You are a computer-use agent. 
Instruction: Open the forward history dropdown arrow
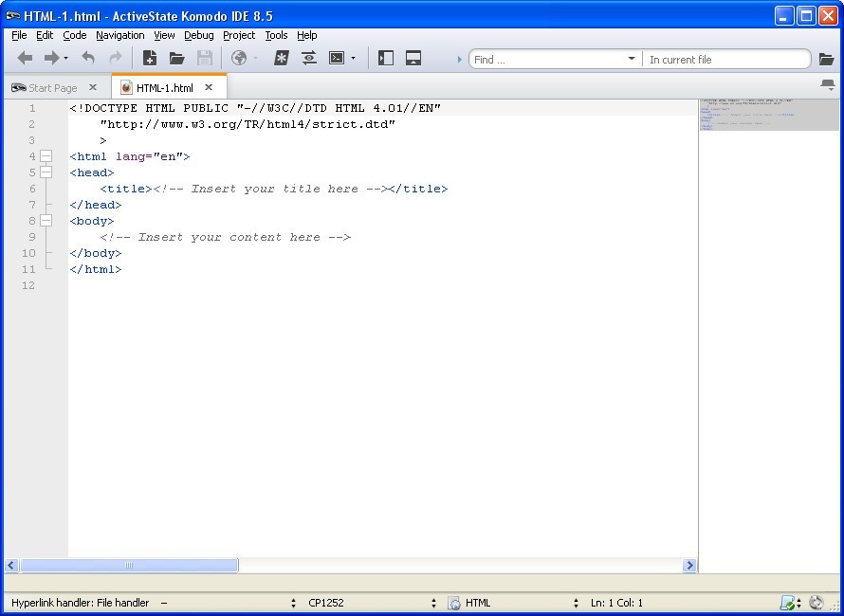click(x=65, y=58)
